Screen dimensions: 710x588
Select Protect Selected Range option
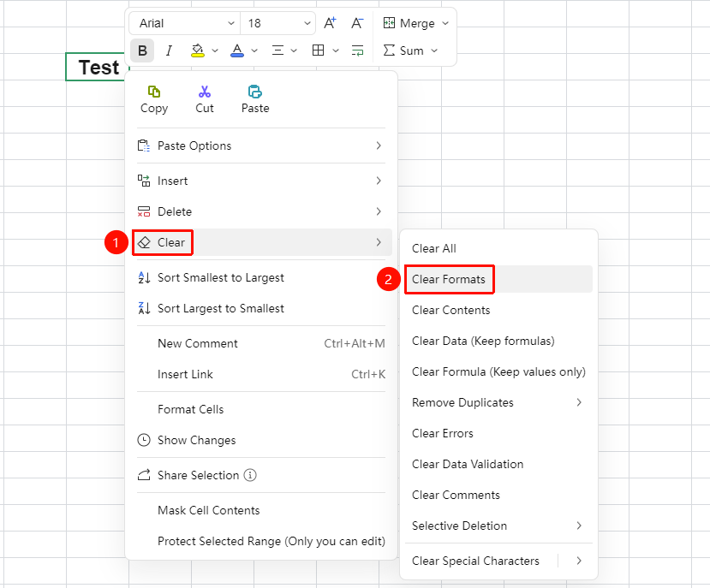coord(261,542)
